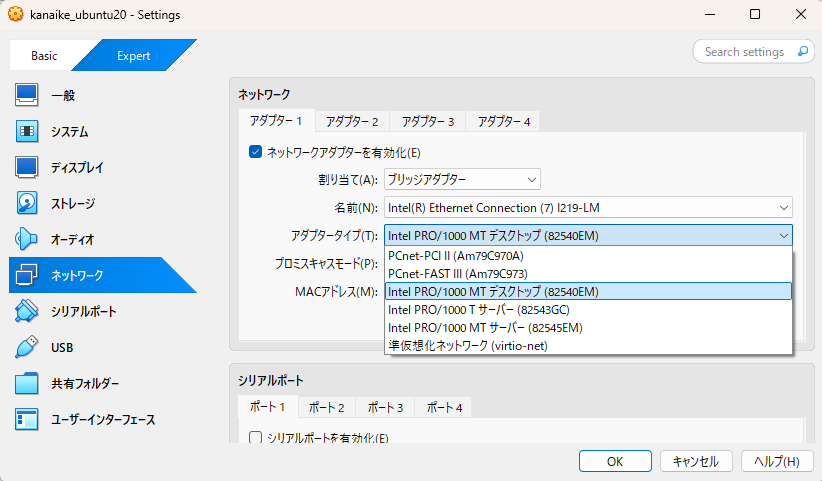Confirm settings with the OK button
822x481 pixels.
click(615, 461)
